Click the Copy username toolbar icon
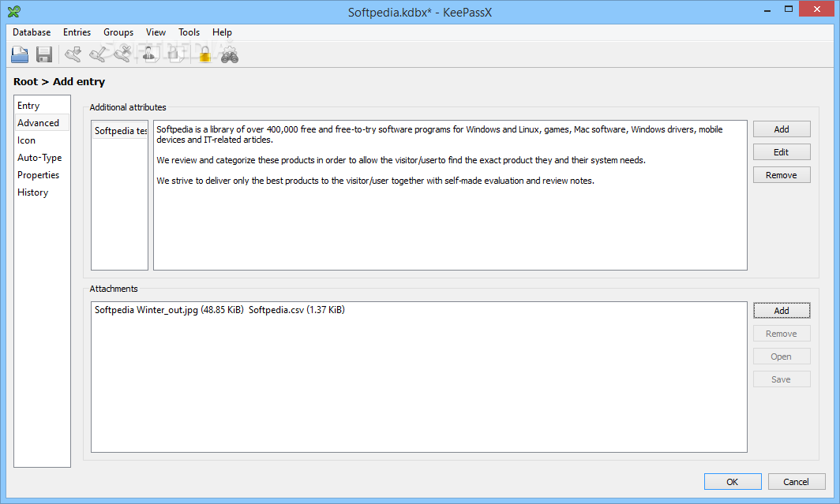The height and width of the screenshot is (504, 840). (150, 54)
